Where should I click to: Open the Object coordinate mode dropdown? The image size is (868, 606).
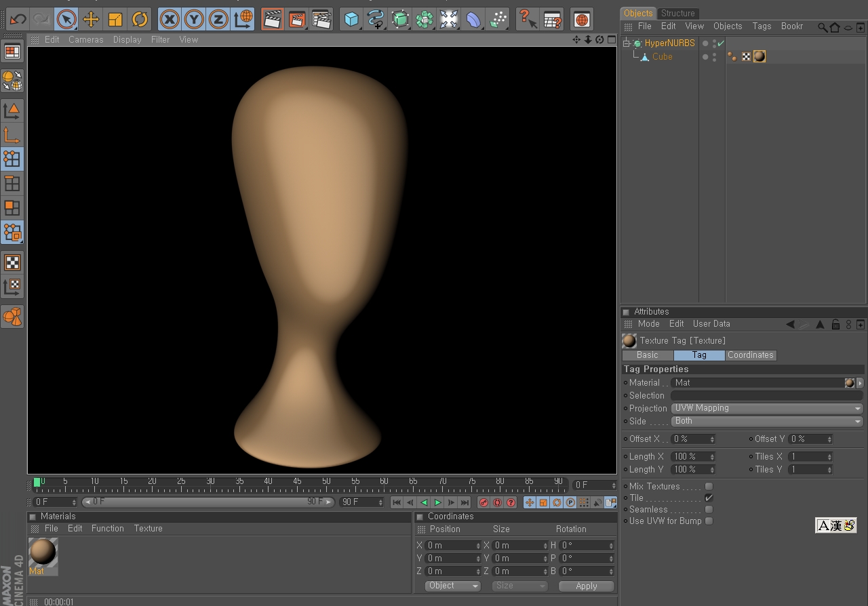(x=453, y=586)
